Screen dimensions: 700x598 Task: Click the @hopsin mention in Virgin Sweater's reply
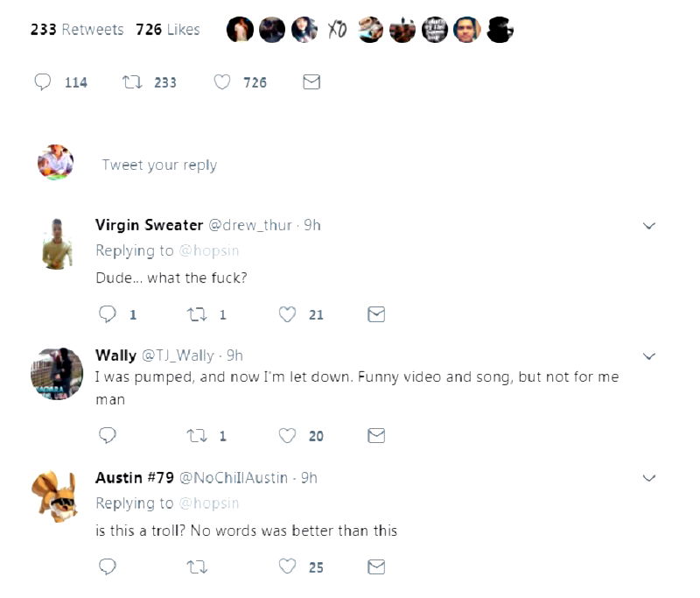click(x=209, y=250)
